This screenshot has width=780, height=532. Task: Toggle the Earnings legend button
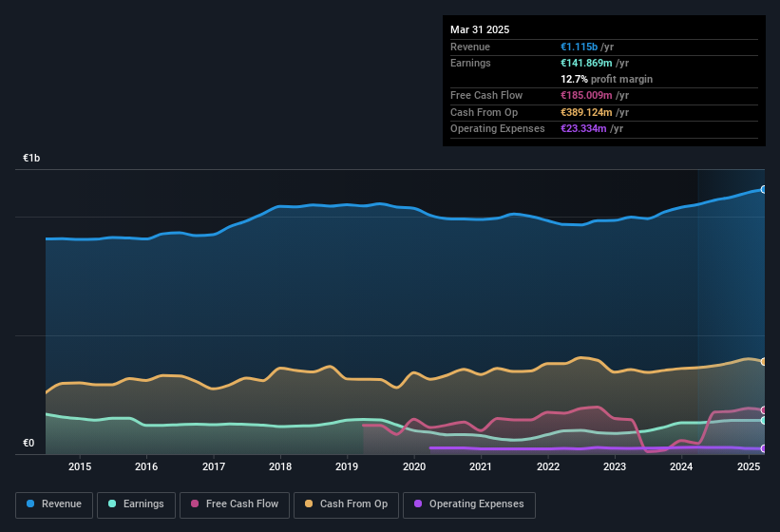pyautogui.click(x=136, y=504)
